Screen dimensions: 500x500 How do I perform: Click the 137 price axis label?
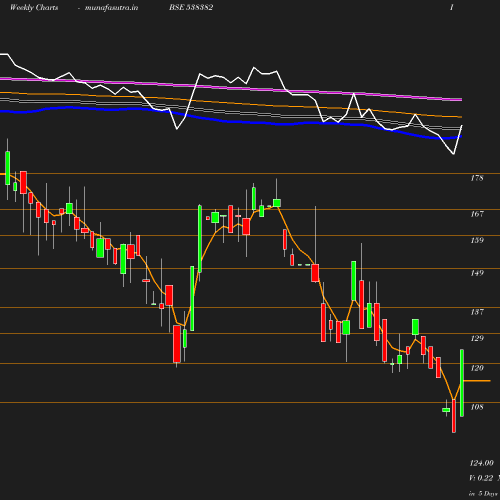coord(477,312)
